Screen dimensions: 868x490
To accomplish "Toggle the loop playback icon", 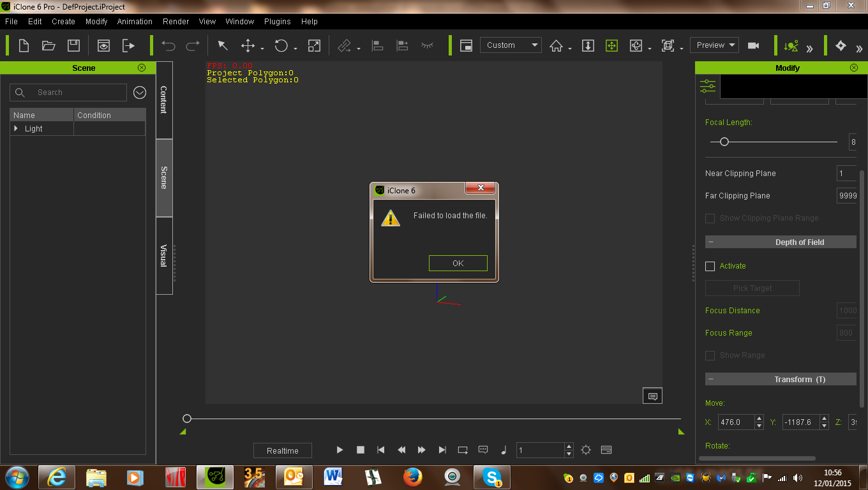I will [x=463, y=450].
